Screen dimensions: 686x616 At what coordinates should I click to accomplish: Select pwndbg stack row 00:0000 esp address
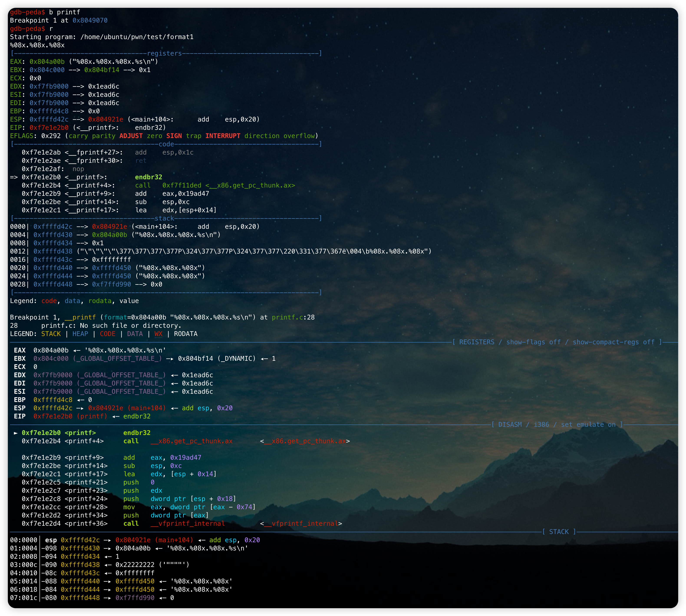(x=80, y=540)
